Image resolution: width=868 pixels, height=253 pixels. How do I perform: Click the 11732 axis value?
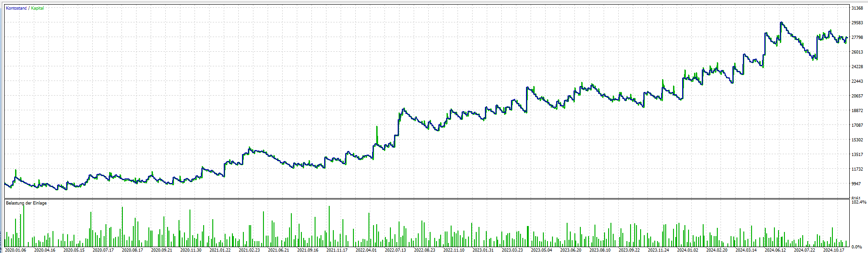click(x=857, y=169)
